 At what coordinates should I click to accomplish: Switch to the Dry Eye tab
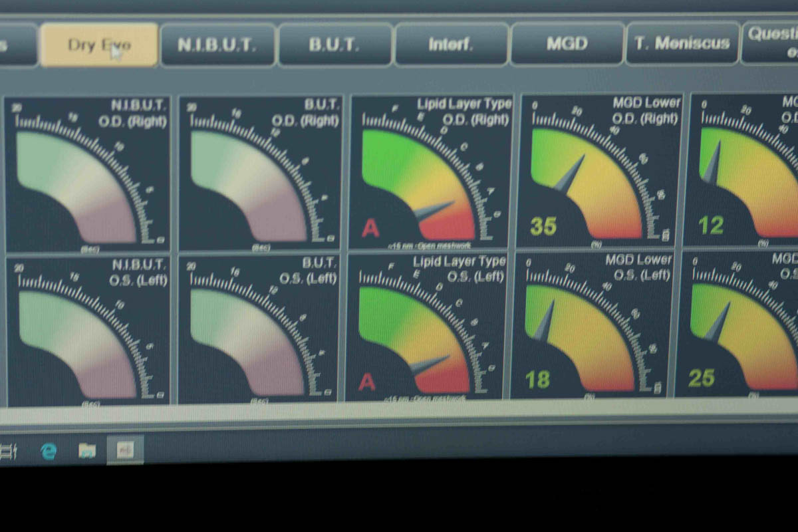coord(99,45)
